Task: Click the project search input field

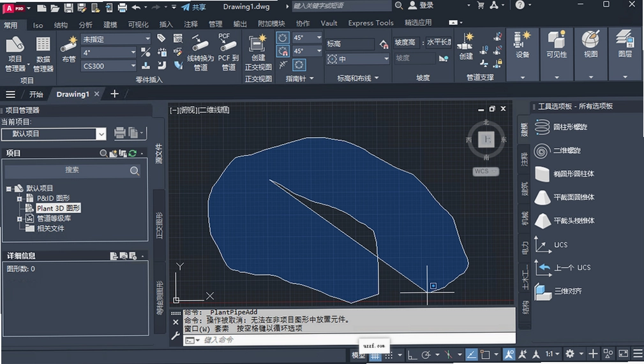Action: pyautogui.click(x=72, y=170)
